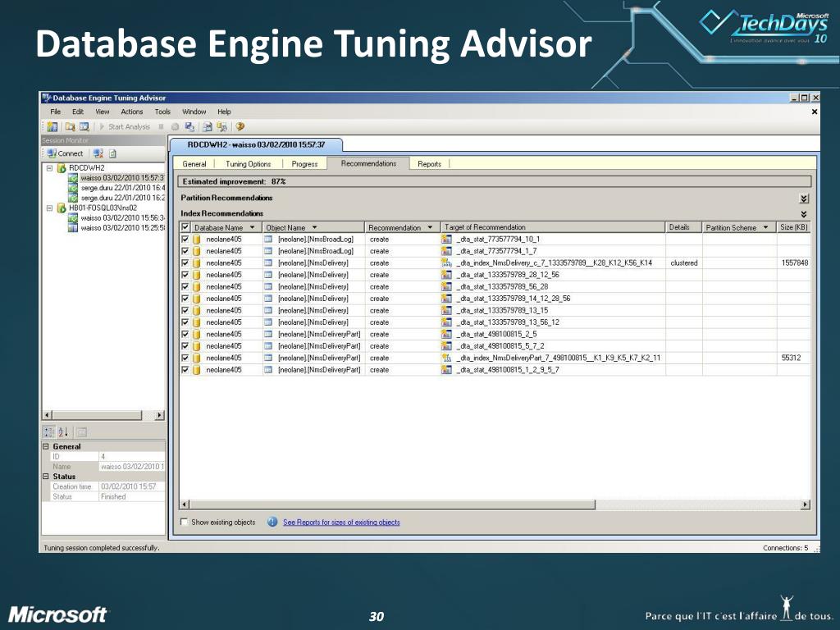The image size is (840, 630).
Task: Click the _dta_index_NmsDeliveryPart_7 index icon
Action: tap(446, 358)
